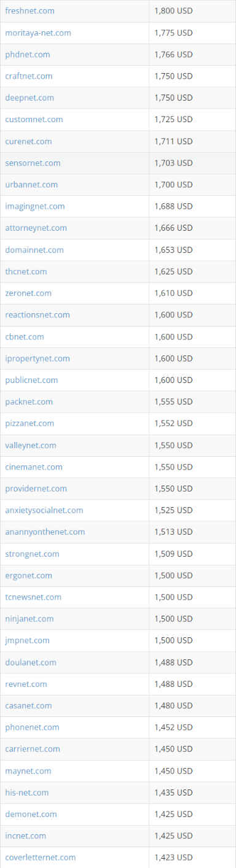Image resolution: width=236 pixels, height=868 pixels.
Task: Click the moritaya-net.com link
Action: pos(38,33)
